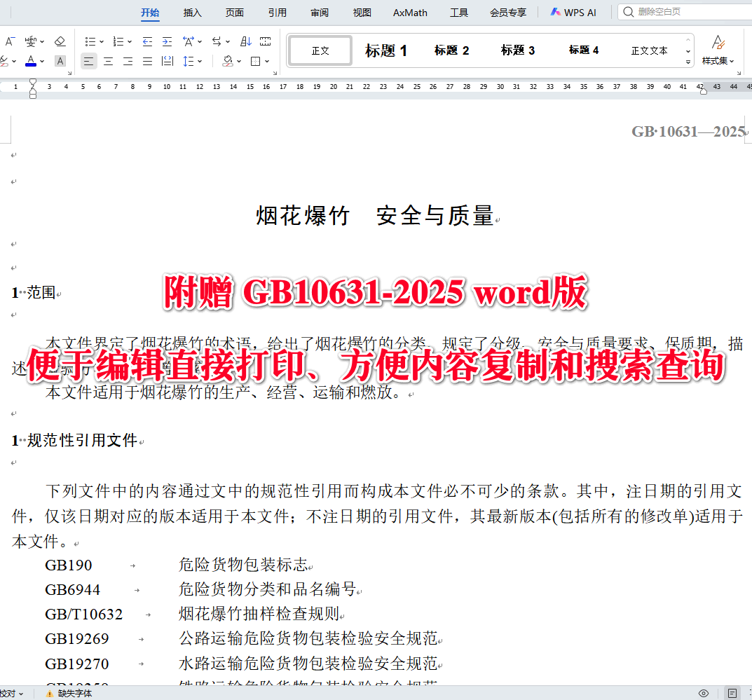Click the increase indent icon

tap(167, 41)
